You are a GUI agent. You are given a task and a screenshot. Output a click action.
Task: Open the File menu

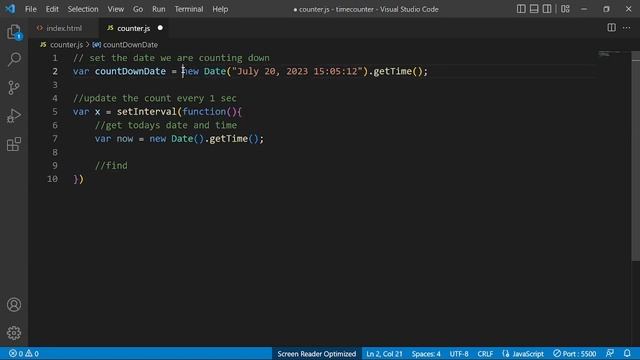(31, 9)
